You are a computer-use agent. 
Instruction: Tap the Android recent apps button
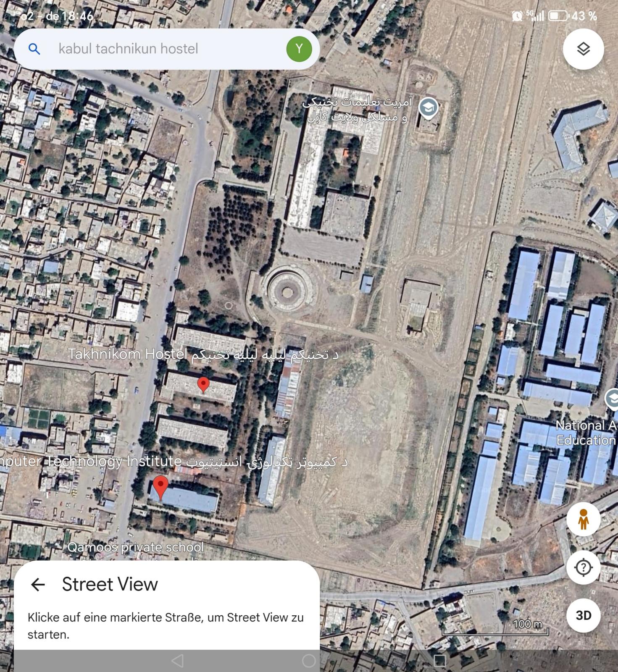tap(439, 661)
